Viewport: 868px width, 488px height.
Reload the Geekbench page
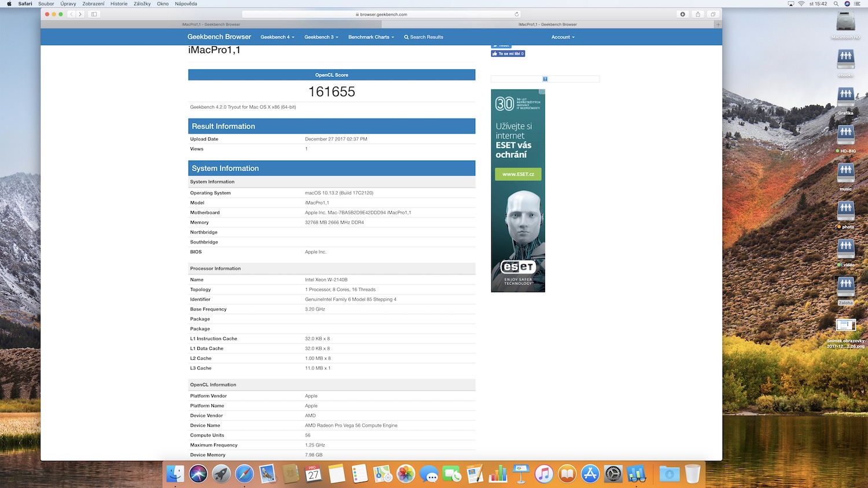click(x=517, y=14)
